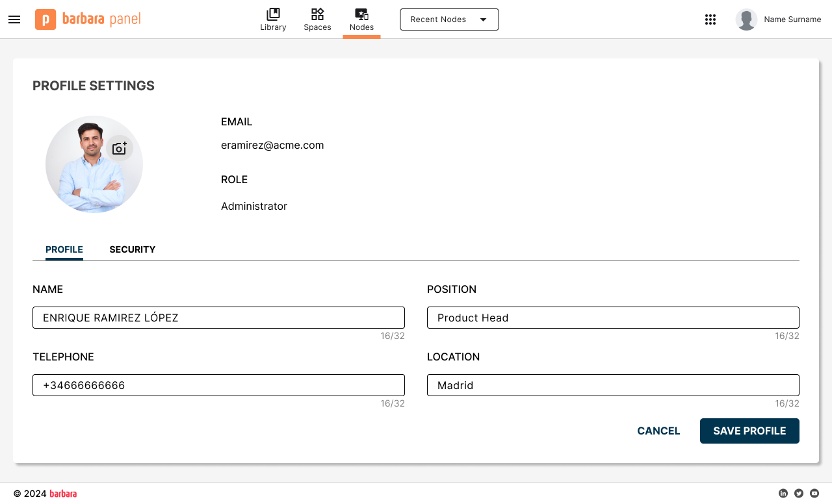
Task: Switch to the Security tab
Action: coord(133,249)
